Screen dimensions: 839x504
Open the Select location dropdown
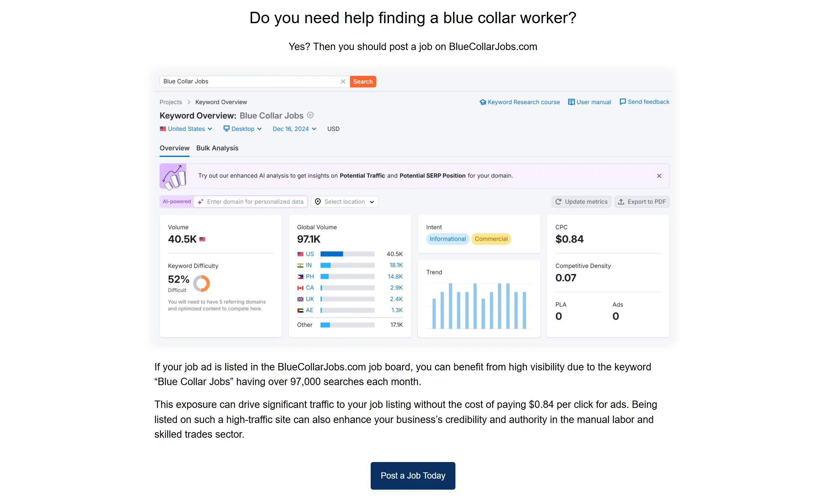(x=345, y=202)
